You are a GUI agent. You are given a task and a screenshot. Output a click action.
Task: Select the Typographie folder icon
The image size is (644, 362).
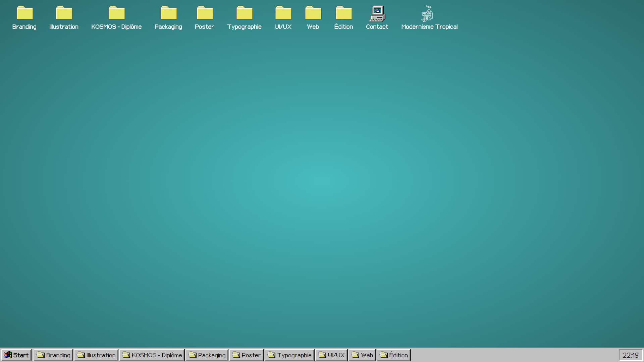tap(244, 13)
